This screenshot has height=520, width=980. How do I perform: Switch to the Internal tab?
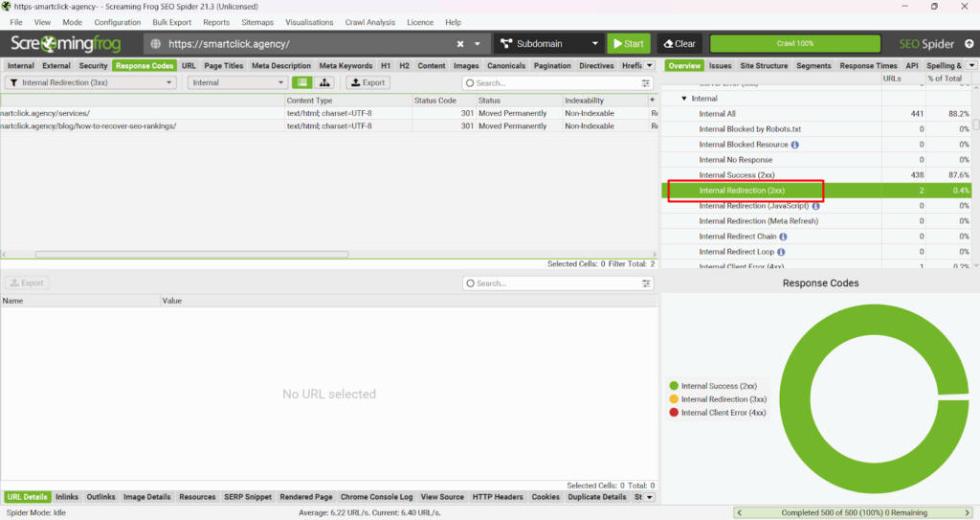point(21,66)
